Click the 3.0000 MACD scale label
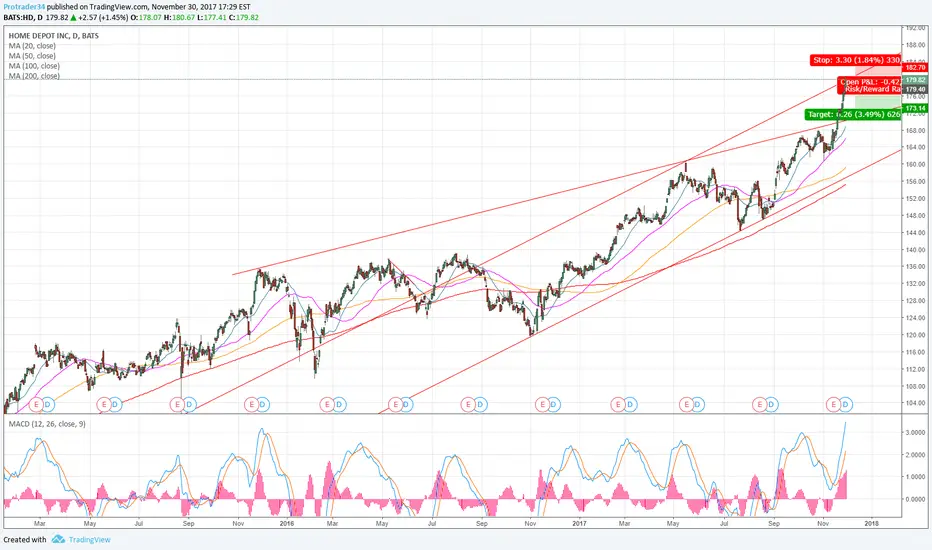This screenshot has height=550, width=932. 916,432
